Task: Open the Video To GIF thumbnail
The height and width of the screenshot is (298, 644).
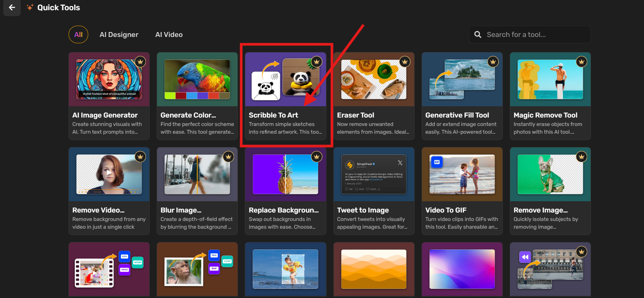Action: (462, 174)
